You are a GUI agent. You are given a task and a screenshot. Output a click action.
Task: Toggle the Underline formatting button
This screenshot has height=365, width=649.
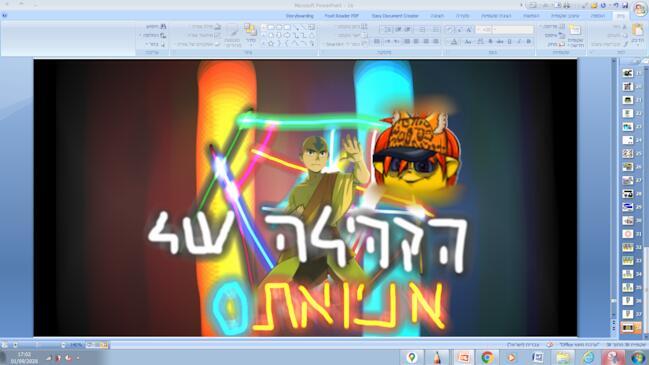click(x=510, y=42)
